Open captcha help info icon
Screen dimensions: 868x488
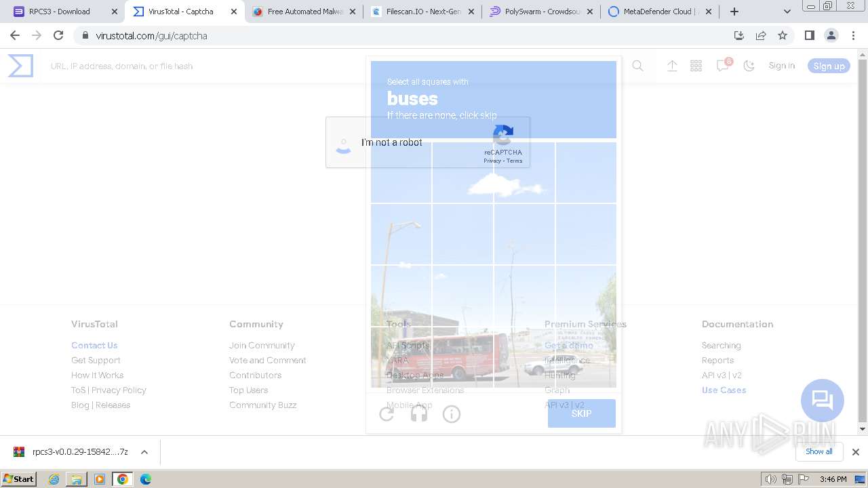tap(452, 413)
